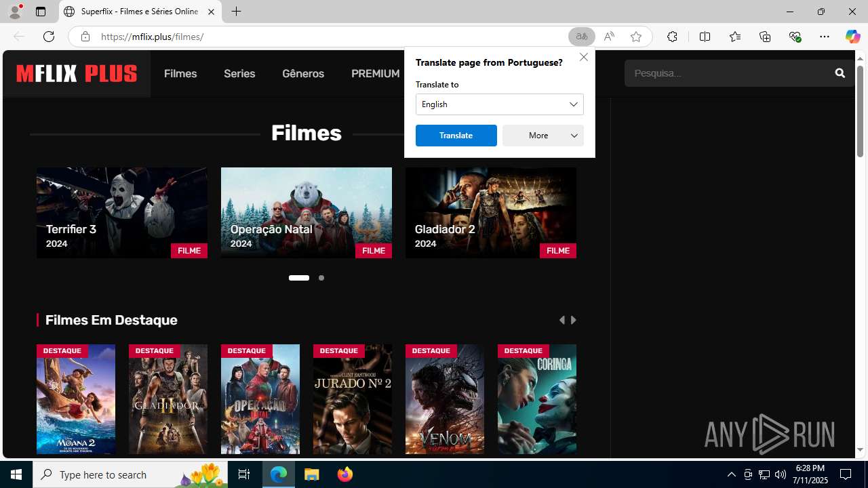Select the second slider pagination dot

pos(321,278)
